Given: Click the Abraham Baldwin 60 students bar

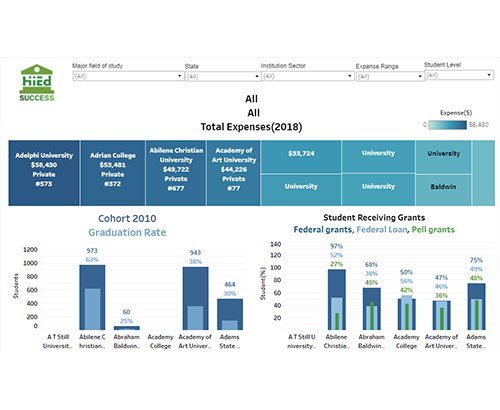Looking at the screenshot, I should pos(127,328).
